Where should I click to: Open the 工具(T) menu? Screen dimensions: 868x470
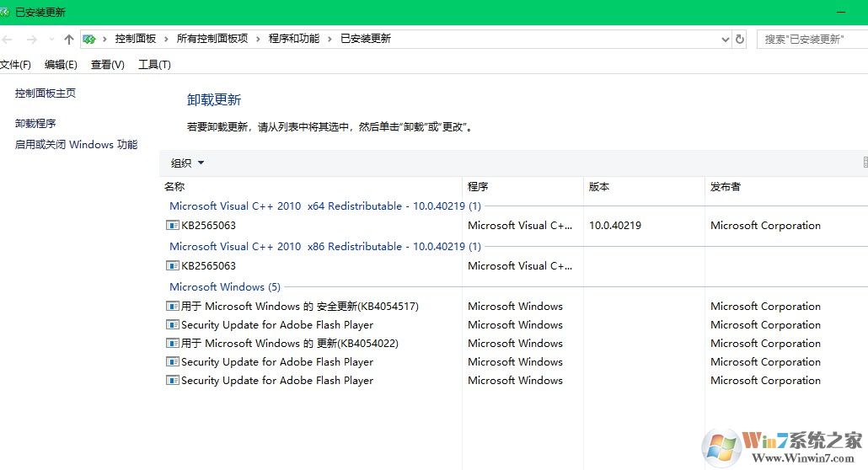click(x=154, y=65)
